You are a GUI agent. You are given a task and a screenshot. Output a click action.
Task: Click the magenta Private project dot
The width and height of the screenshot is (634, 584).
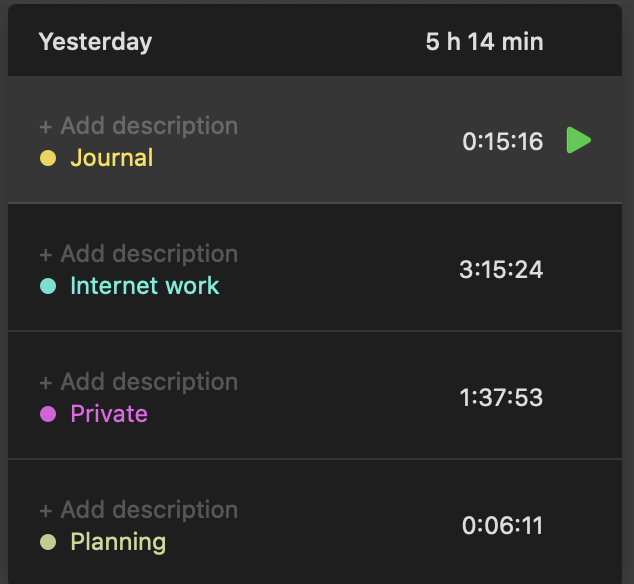[x=48, y=414]
